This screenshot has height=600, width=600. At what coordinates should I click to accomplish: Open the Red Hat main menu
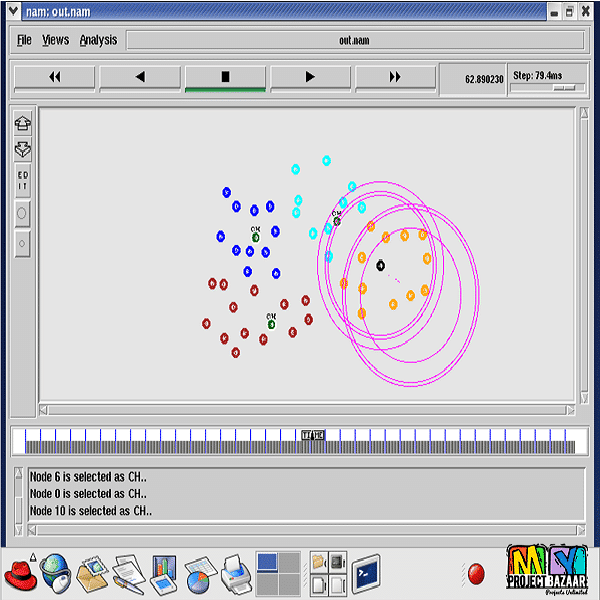click(20, 575)
